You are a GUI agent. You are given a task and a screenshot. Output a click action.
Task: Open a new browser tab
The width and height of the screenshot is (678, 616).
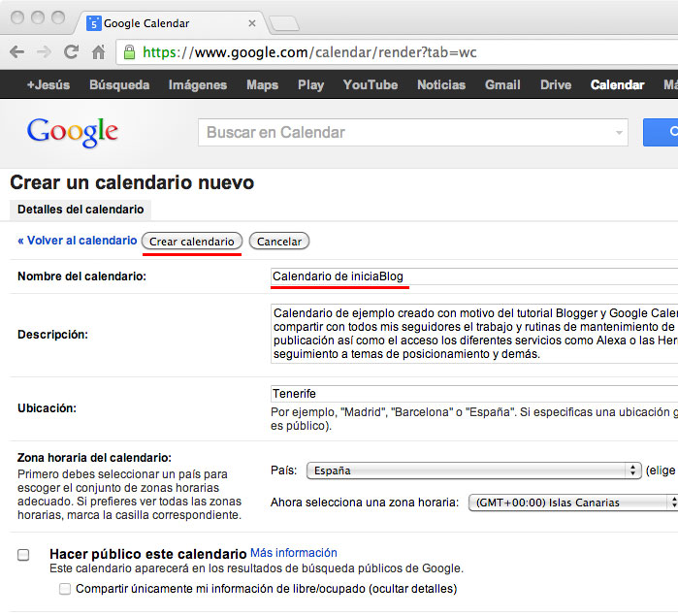[x=284, y=23]
